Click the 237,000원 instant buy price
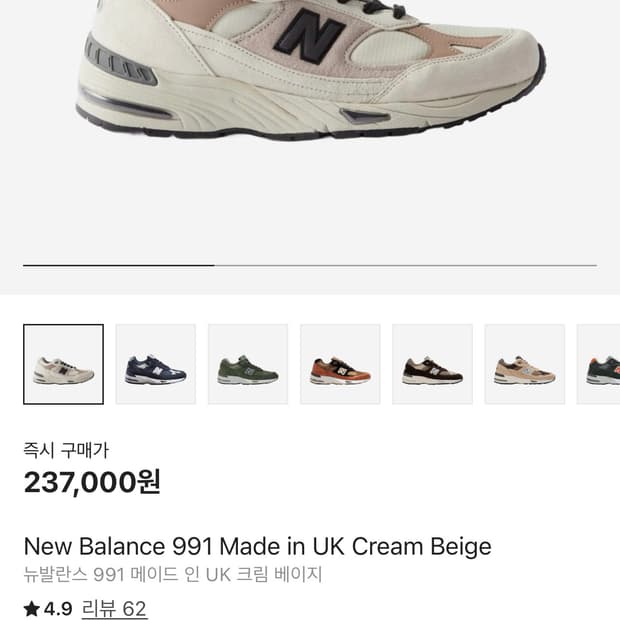Image resolution: width=620 pixels, height=620 pixels. click(92, 482)
